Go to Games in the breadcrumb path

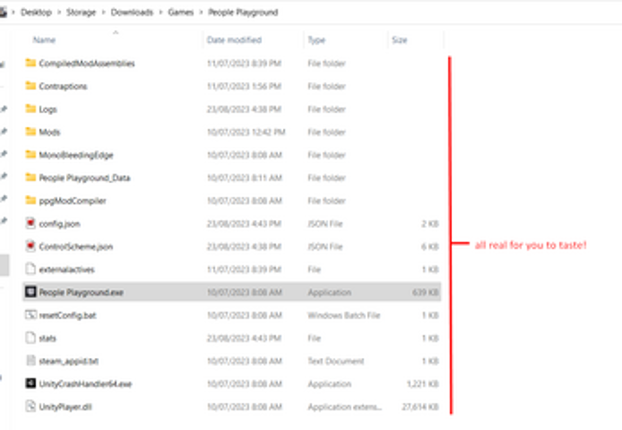point(180,12)
